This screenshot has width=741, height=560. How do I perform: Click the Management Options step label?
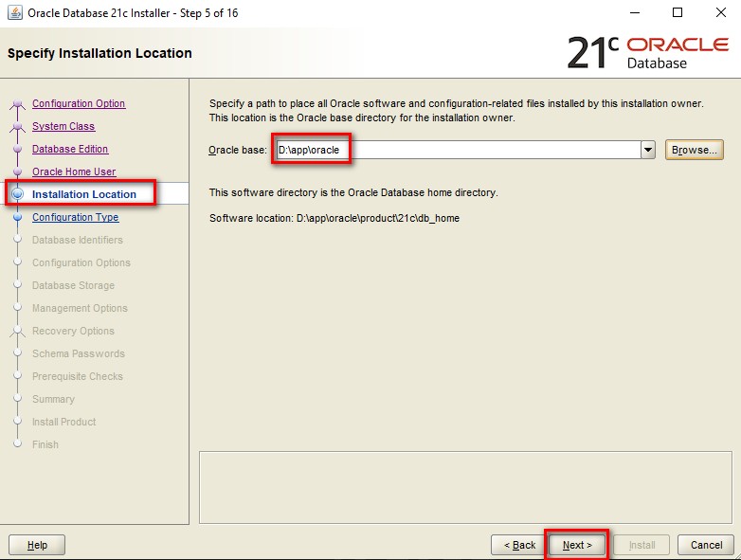(x=80, y=308)
